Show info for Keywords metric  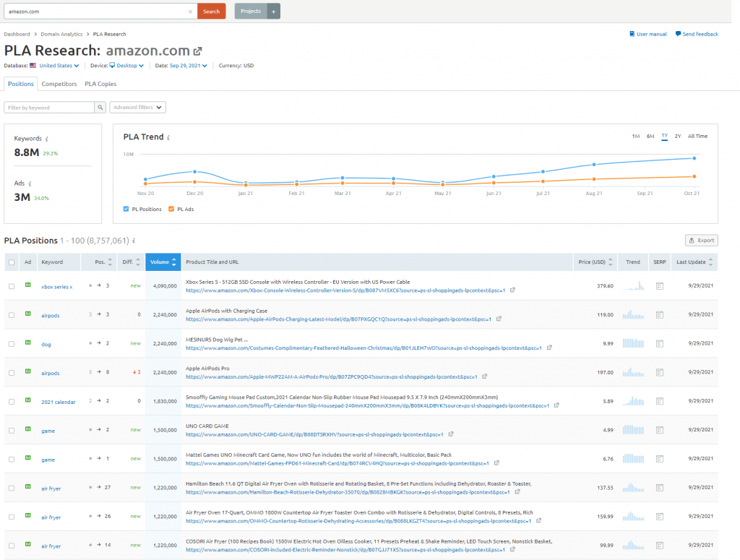47,139
